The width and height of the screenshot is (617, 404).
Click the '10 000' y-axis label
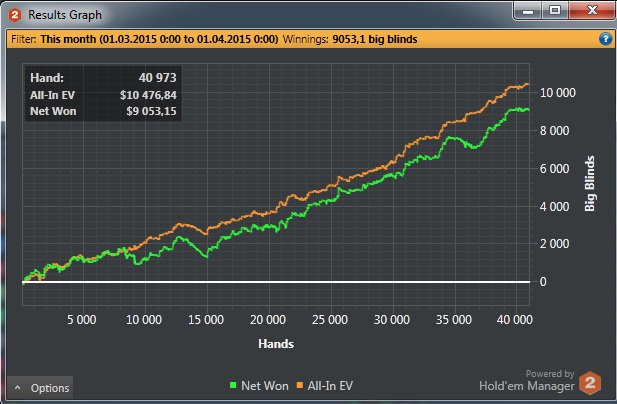click(x=558, y=93)
